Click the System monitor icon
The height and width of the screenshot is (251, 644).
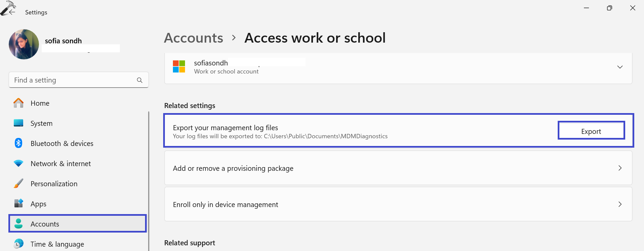(18, 123)
